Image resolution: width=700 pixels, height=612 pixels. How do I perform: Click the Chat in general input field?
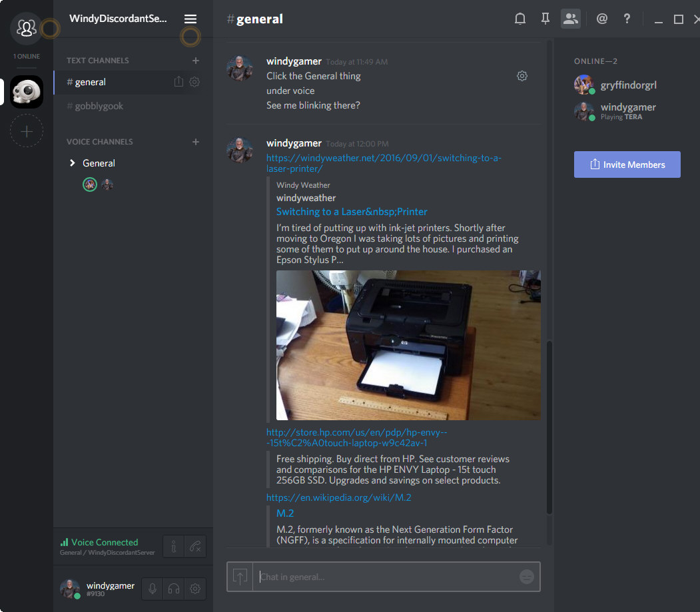click(x=386, y=577)
